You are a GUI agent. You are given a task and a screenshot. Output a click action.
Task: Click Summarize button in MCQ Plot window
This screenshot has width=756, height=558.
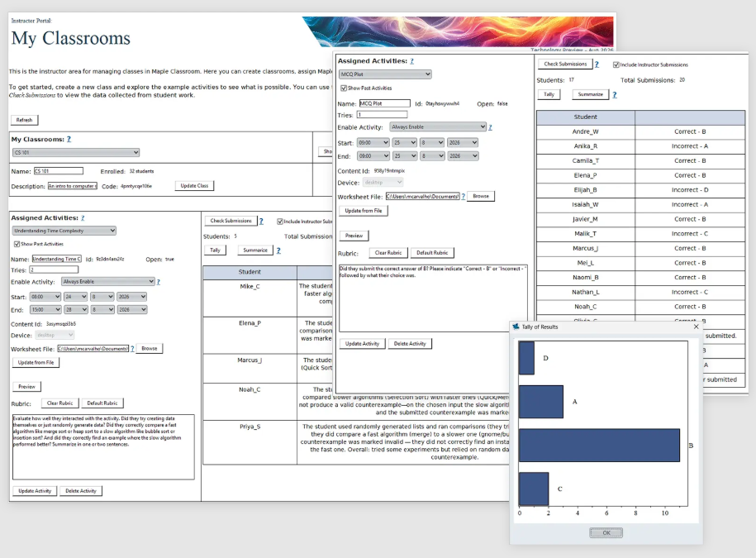click(x=591, y=94)
